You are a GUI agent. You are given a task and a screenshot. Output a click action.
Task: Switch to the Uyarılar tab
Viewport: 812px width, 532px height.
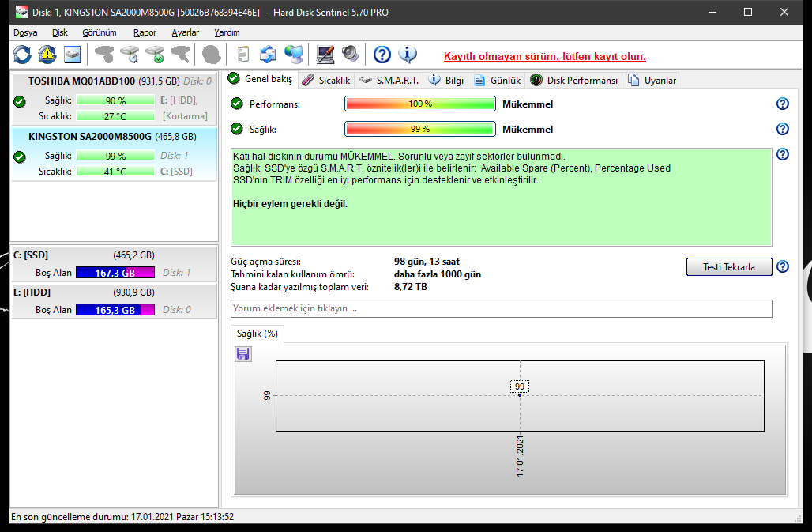[652, 81]
